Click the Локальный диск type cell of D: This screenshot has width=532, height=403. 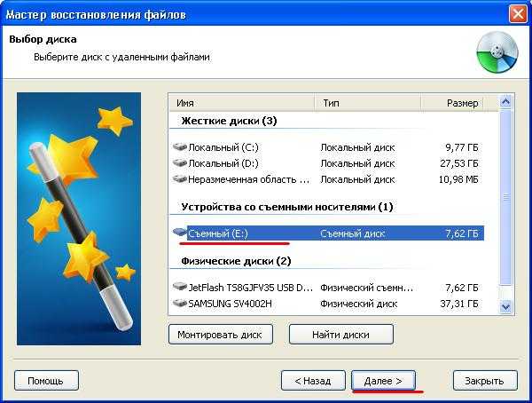tap(357, 163)
